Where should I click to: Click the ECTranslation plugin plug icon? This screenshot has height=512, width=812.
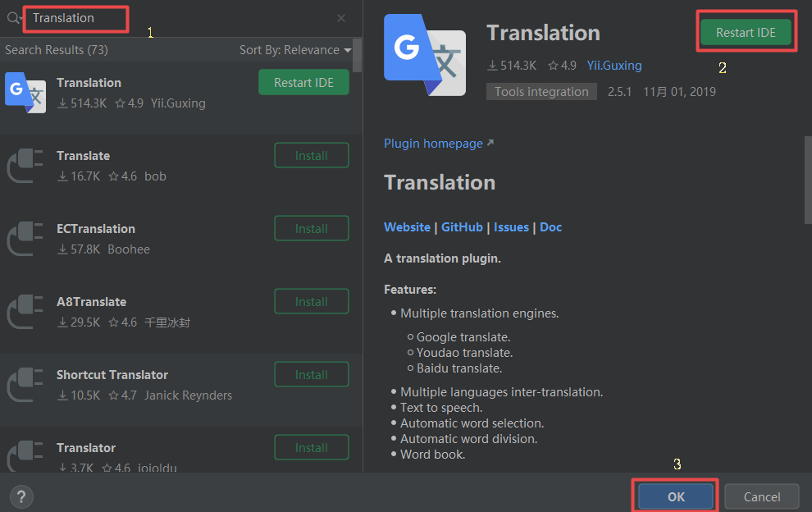[25, 239]
